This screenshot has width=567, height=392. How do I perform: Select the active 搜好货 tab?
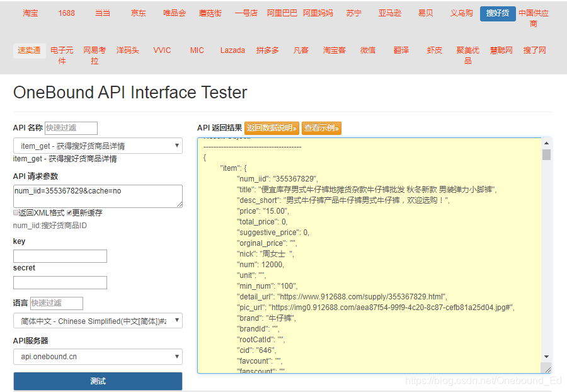(x=498, y=14)
